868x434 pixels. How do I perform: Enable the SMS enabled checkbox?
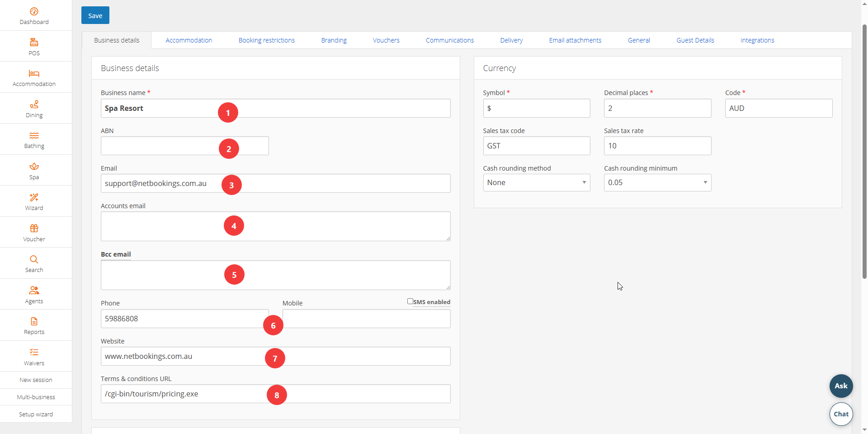click(x=410, y=301)
